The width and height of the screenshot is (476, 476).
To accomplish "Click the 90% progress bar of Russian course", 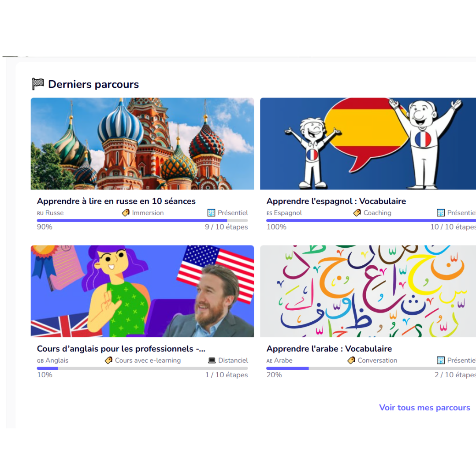I will point(142,220).
